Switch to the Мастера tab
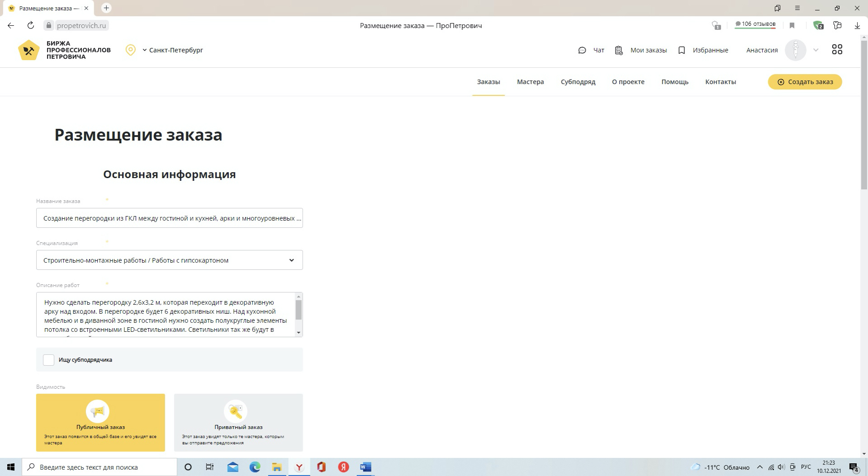The image size is (868, 476). click(x=531, y=82)
